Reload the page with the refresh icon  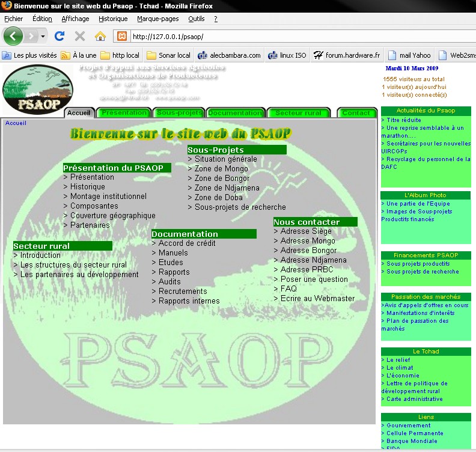(59, 36)
